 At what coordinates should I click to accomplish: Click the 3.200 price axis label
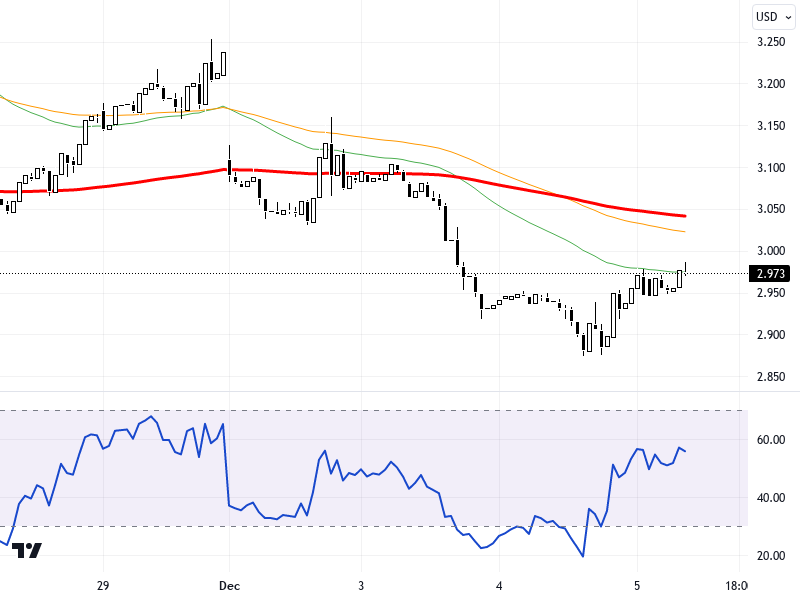(x=771, y=84)
